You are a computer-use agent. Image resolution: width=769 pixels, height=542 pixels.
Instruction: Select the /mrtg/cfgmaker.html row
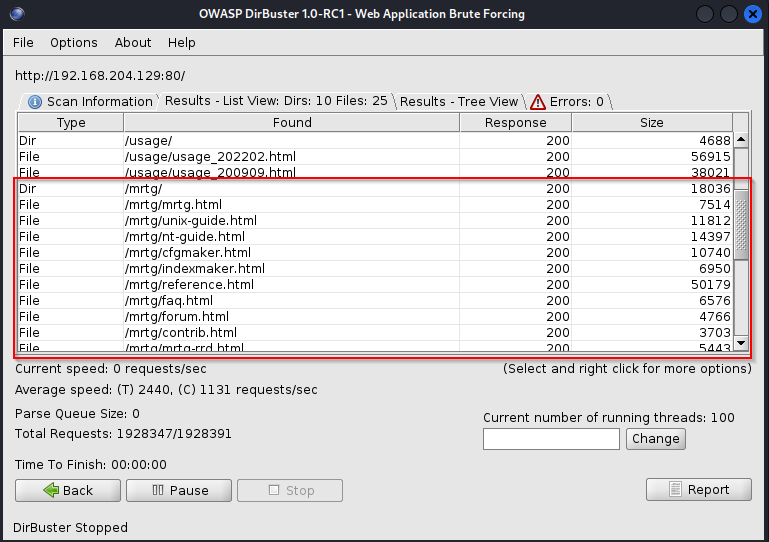375,253
